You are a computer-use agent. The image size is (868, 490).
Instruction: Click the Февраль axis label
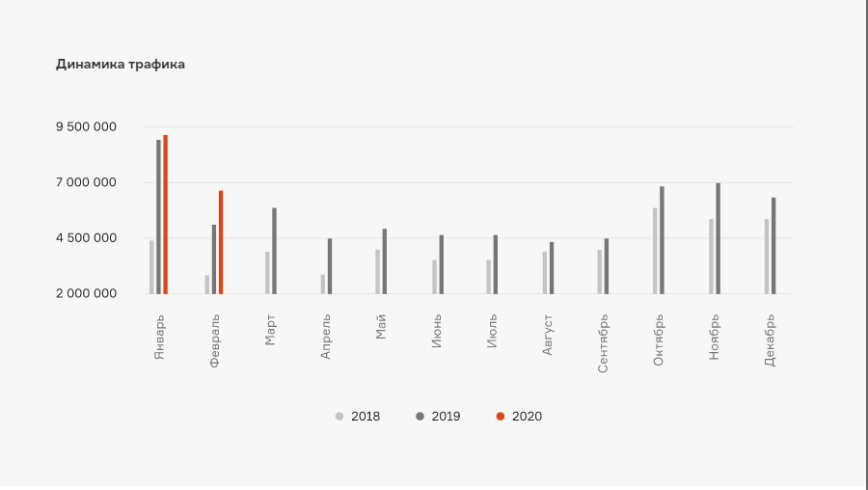(x=215, y=340)
